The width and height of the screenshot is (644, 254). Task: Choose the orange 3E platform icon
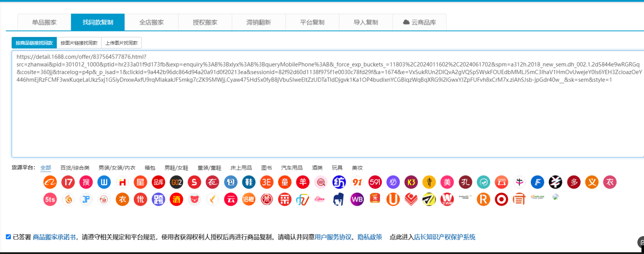click(x=267, y=182)
